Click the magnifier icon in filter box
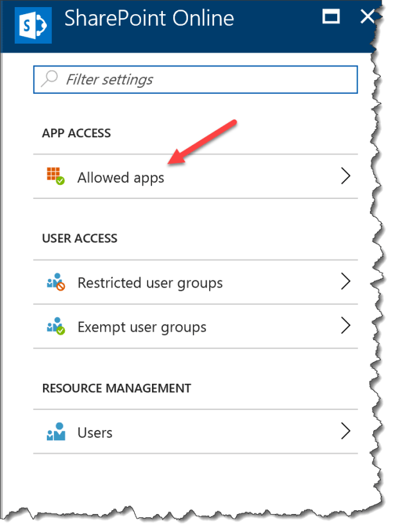This screenshot has height=532, width=395. pyautogui.click(x=49, y=79)
